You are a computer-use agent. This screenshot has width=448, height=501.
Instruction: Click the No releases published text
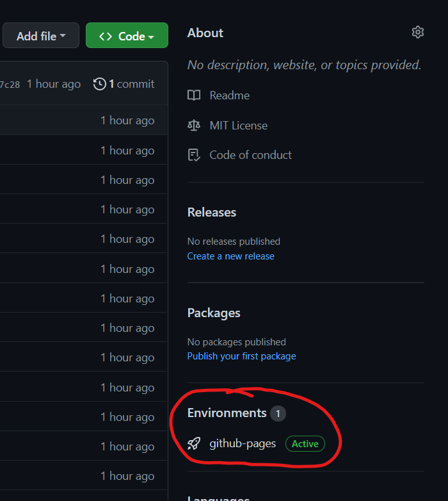(234, 242)
